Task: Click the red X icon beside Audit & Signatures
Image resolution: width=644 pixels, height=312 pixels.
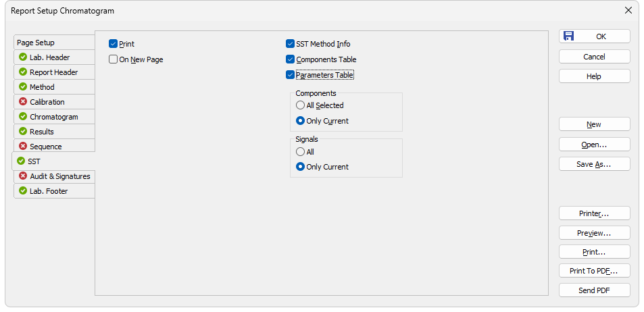Action: (23, 176)
